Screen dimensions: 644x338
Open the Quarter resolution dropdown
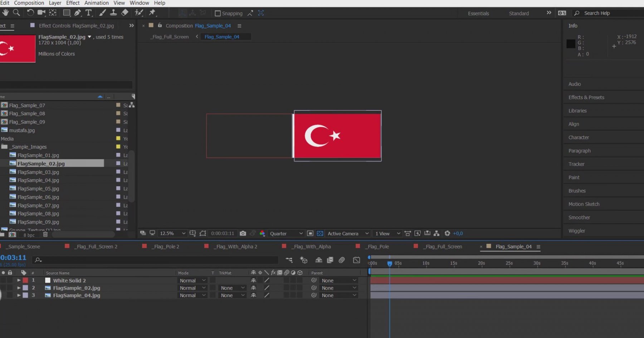(x=286, y=233)
